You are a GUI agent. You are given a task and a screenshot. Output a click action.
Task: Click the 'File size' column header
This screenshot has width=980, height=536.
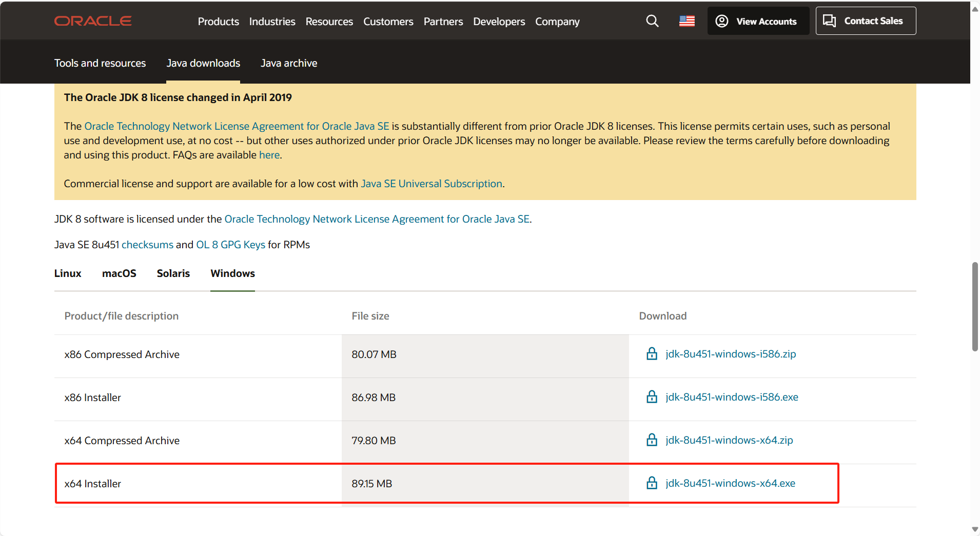coord(370,316)
